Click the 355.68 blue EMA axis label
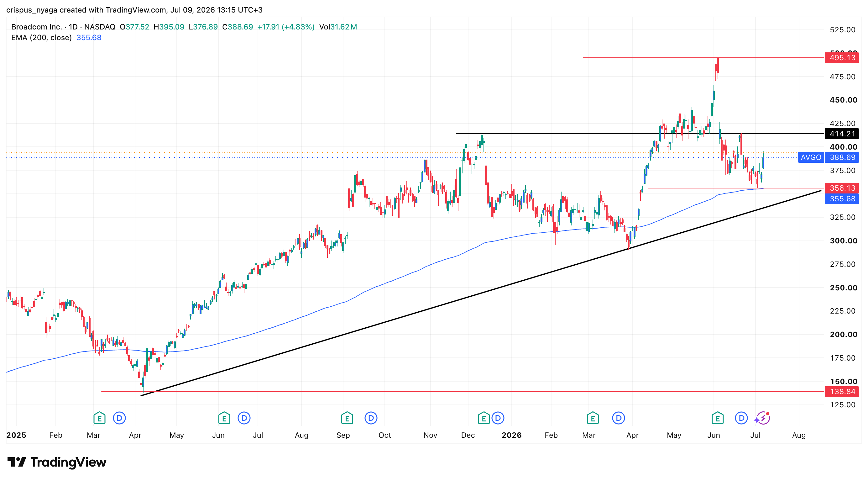868x481 pixels. 842,199
